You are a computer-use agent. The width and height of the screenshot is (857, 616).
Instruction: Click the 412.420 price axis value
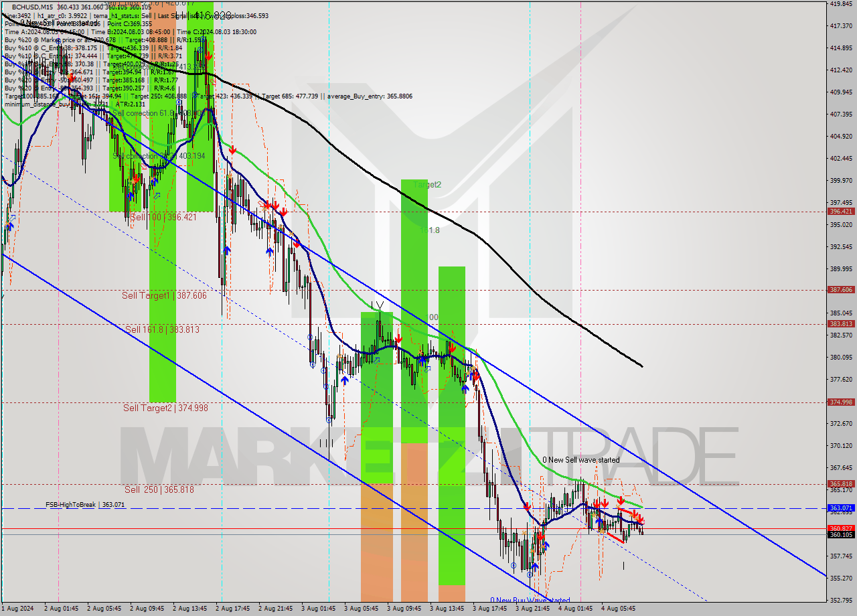(841, 70)
